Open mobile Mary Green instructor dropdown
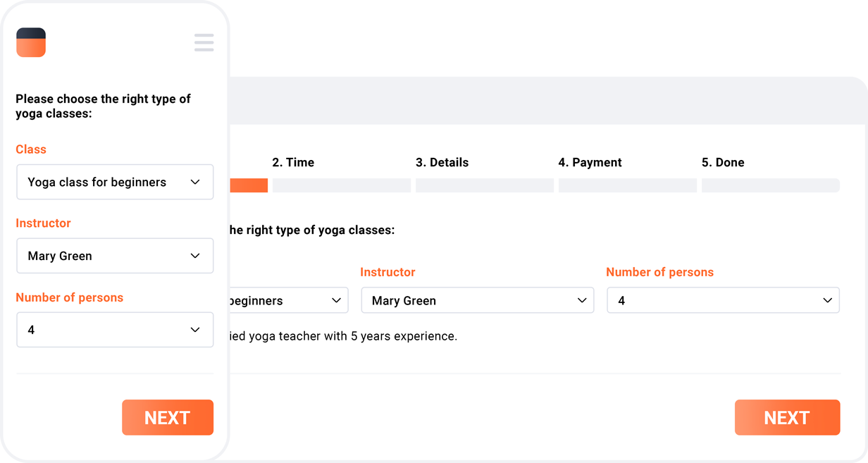The image size is (868, 463). point(115,256)
